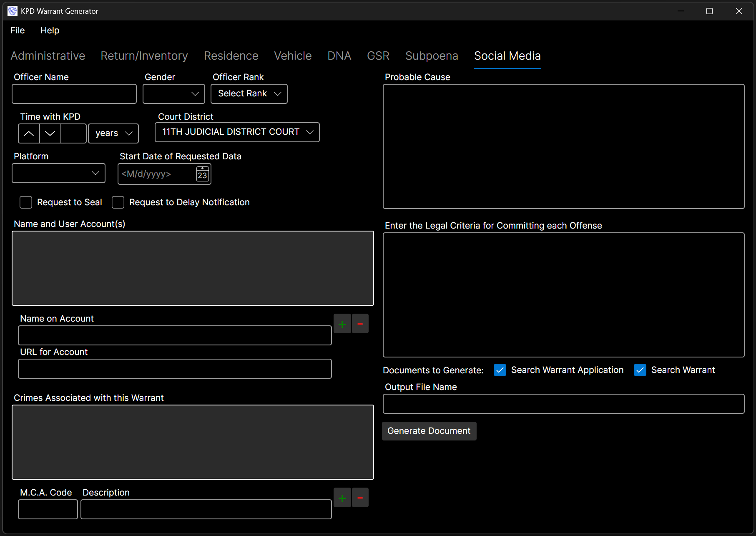Click the KPD logo in the title bar
The image size is (756, 536).
click(12, 11)
